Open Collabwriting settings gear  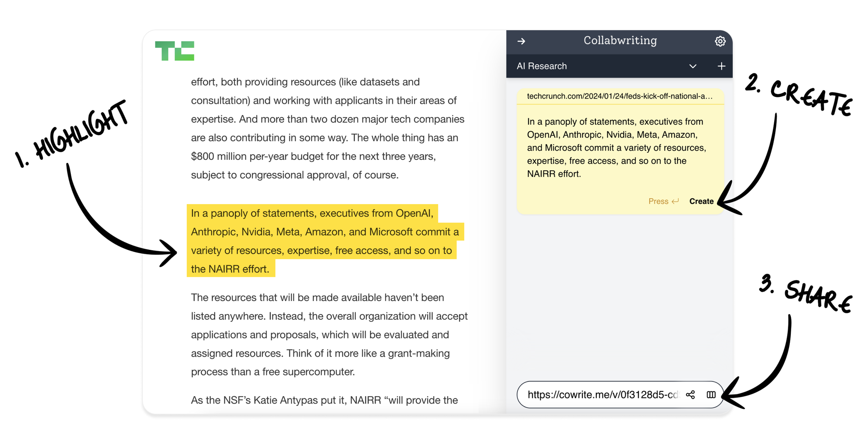[720, 41]
